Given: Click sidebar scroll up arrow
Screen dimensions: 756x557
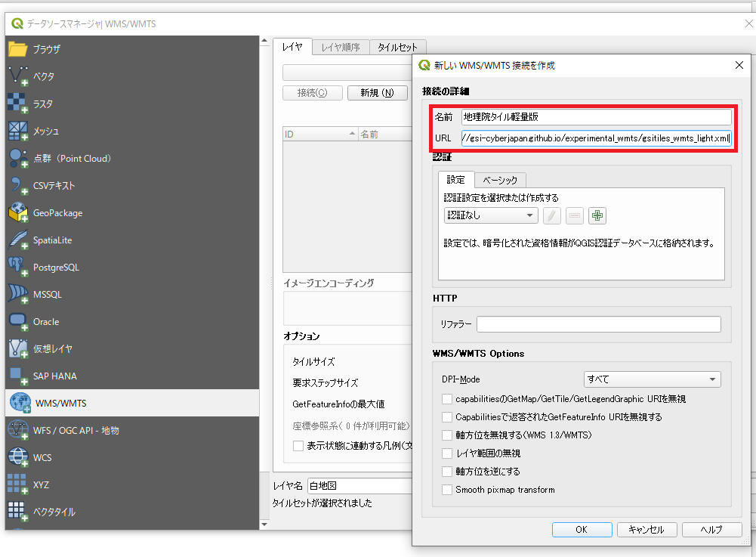Looking at the screenshot, I should coord(264,42).
